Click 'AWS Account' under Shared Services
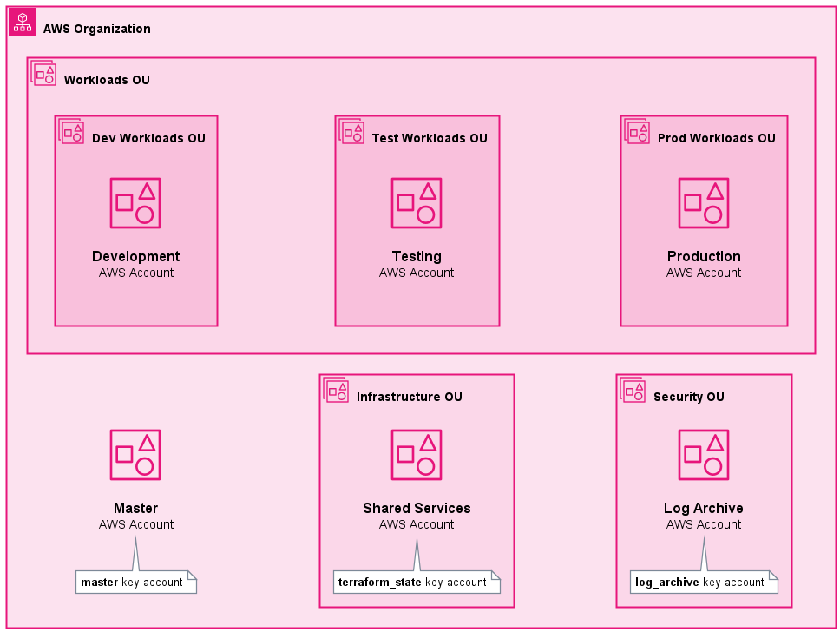Viewport: 840px width, 632px height. click(x=417, y=524)
